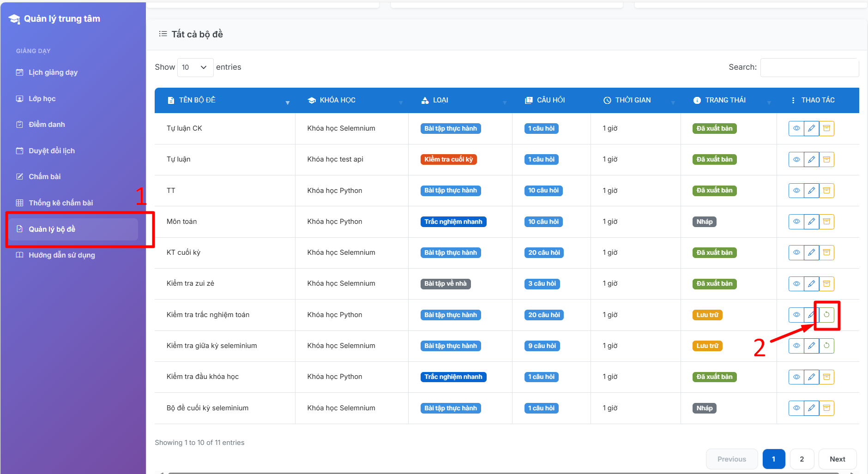This screenshot has height=474, width=868.
Task: View Bộ đề cuối kỳ seleminium details
Action: click(796, 408)
